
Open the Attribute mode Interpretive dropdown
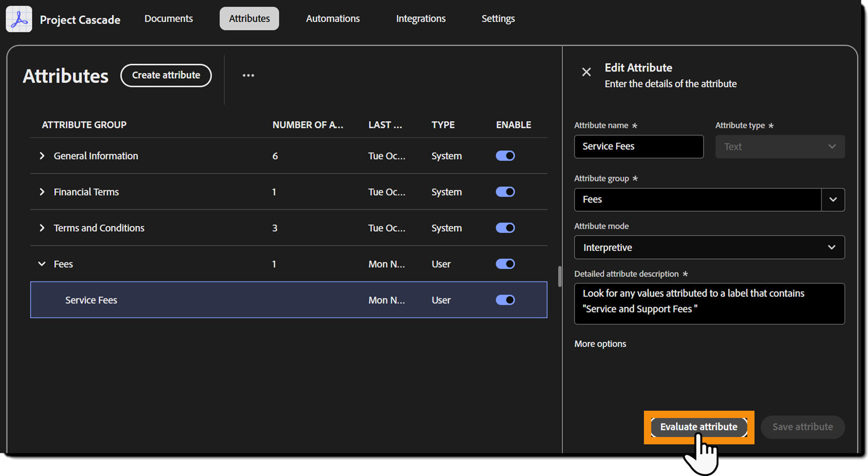tap(709, 247)
